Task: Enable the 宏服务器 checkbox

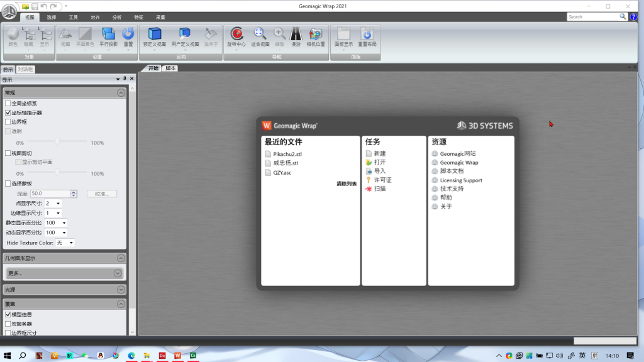Action: pyautogui.click(x=8, y=324)
